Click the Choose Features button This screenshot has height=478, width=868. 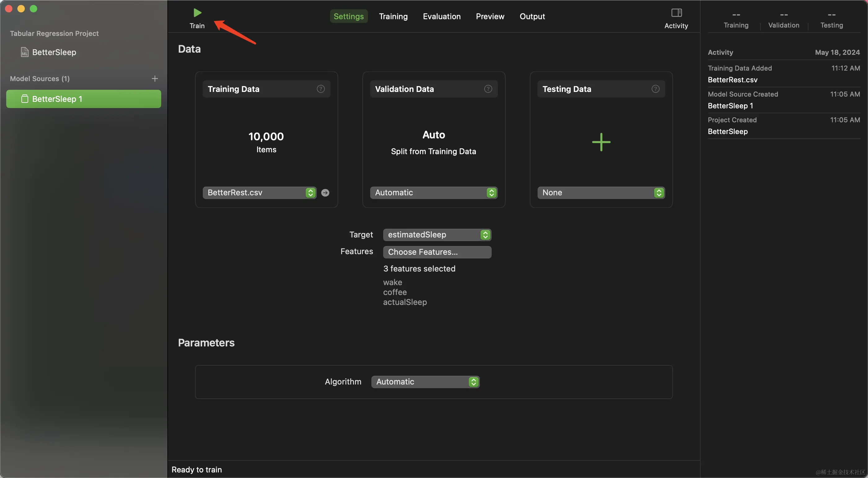click(437, 252)
